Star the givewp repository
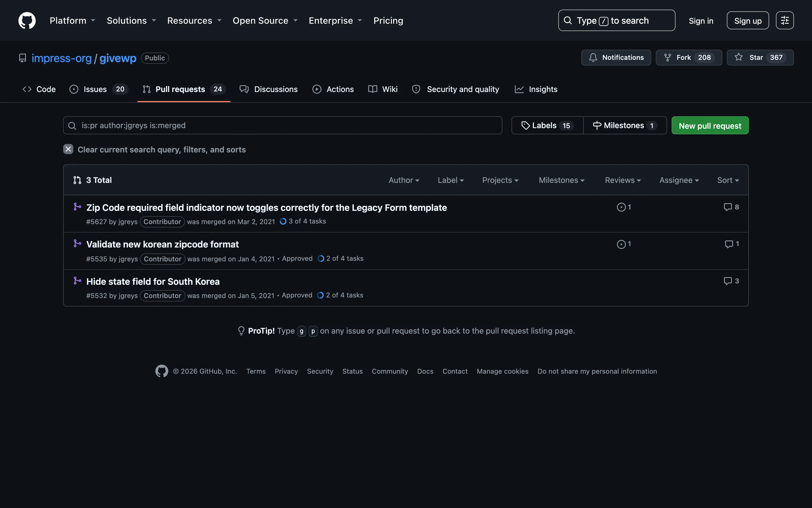The height and width of the screenshot is (508, 812). [x=760, y=58]
